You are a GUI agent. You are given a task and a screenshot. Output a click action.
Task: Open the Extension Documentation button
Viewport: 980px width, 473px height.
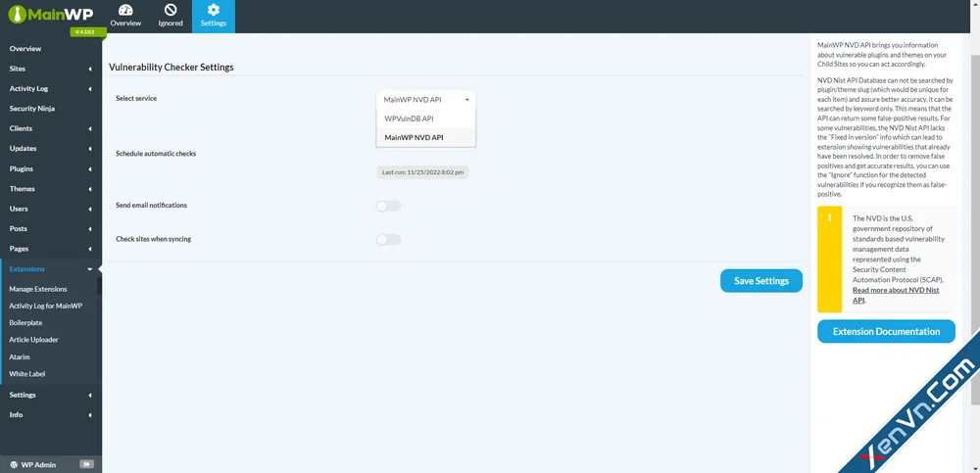point(886,332)
